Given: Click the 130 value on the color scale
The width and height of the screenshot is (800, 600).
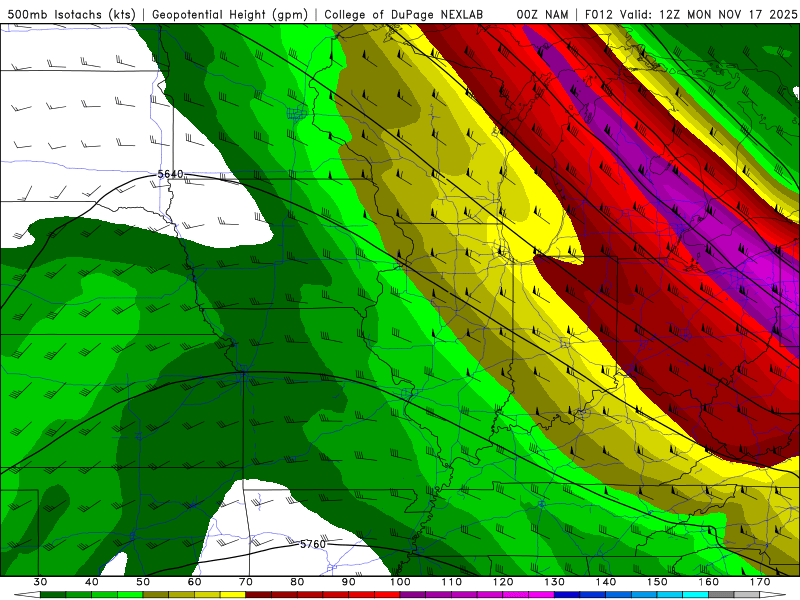Looking at the screenshot, I should [554, 582].
